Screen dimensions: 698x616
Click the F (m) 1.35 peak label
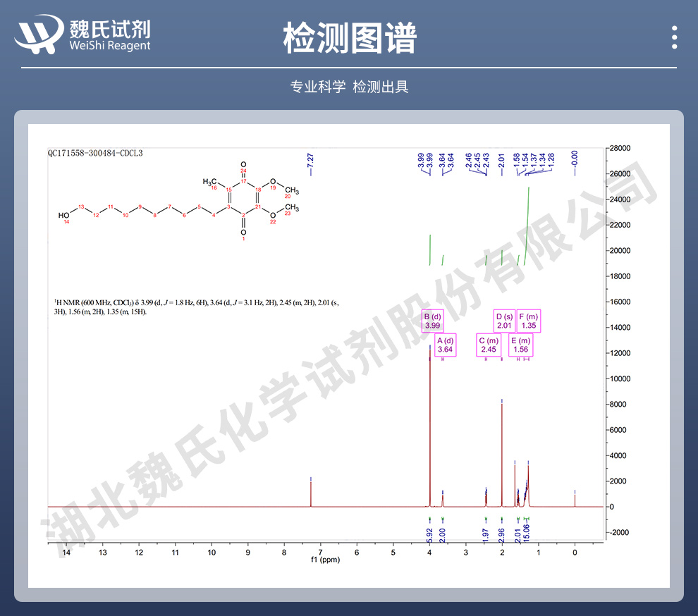[528, 321]
